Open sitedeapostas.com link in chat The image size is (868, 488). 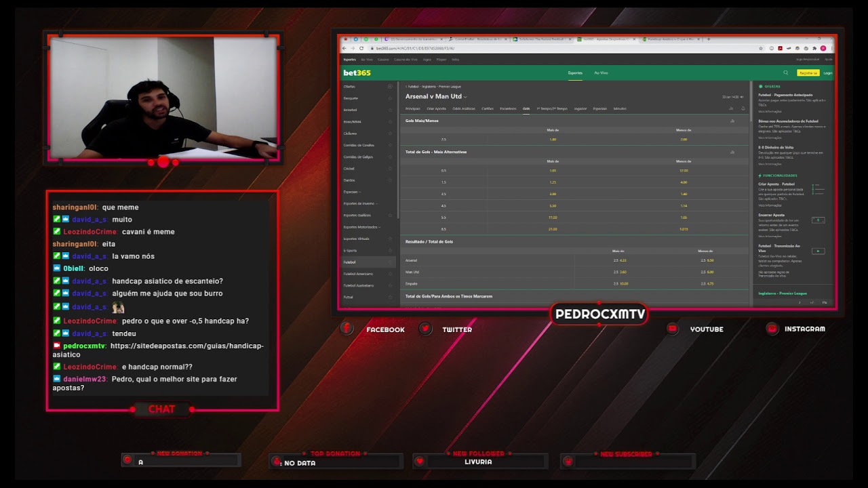pos(158,350)
